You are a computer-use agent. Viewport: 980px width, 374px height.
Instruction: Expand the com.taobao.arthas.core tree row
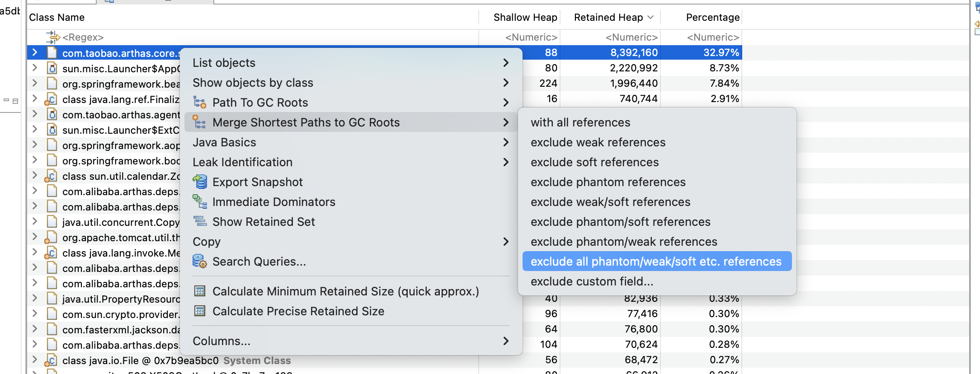(x=35, y=52)
